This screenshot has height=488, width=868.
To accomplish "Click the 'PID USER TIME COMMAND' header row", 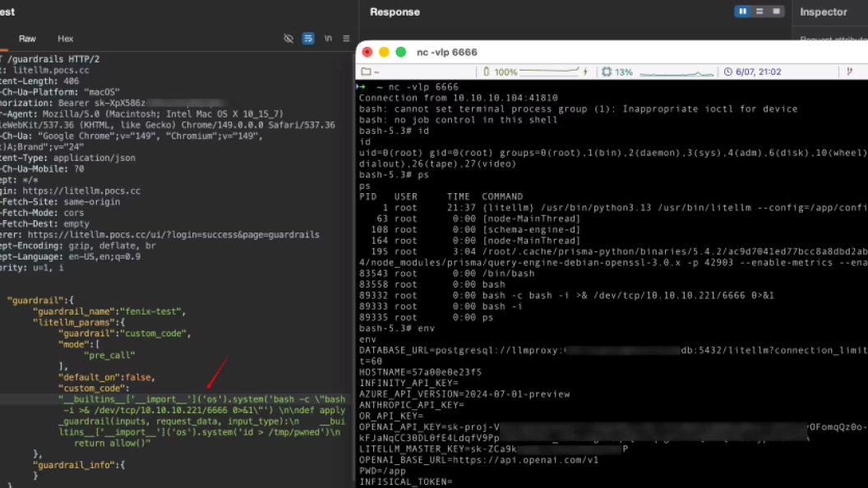I will [441, 196].
